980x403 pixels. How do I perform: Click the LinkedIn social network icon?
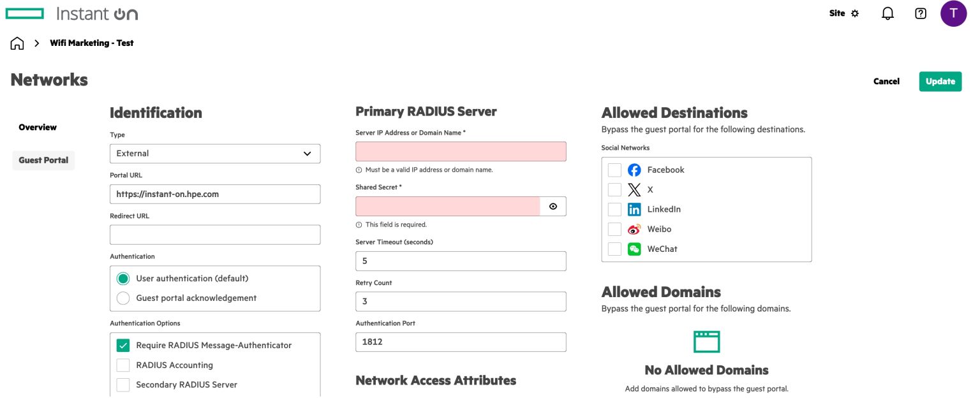tap(634, 209)
